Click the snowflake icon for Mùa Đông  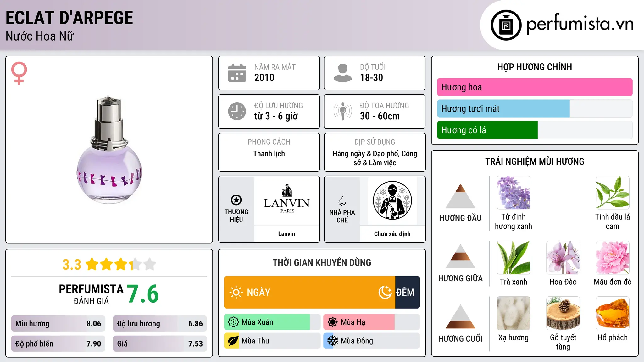(x=333, y=341)
